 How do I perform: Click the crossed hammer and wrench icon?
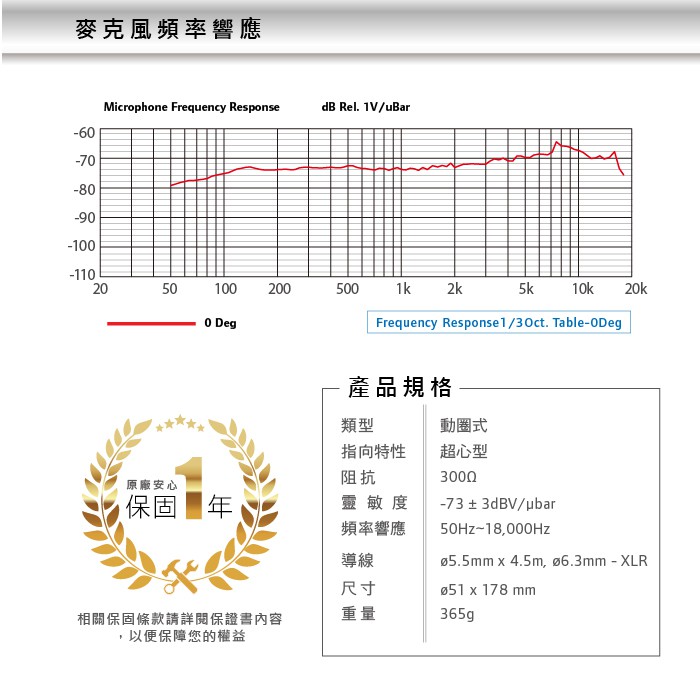click(x=180, y=574)
